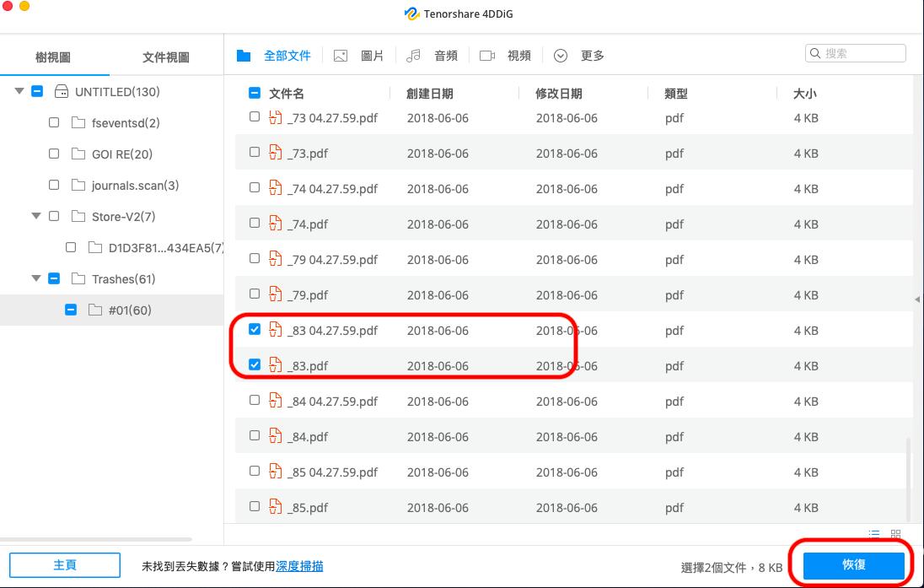This screenshot has height=588, width=924.
Task: Click the Home (主頁) button
Action: pyautogui.click(x=65, y=565)
